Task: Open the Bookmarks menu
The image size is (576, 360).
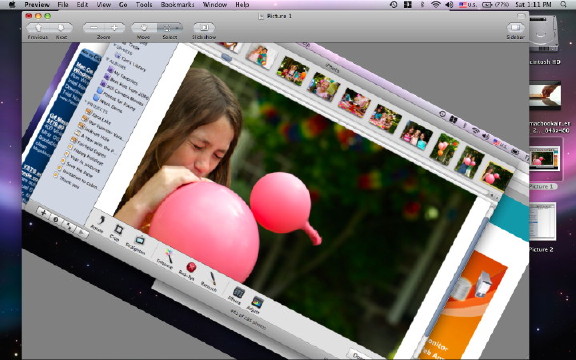Action: [178, 5]
